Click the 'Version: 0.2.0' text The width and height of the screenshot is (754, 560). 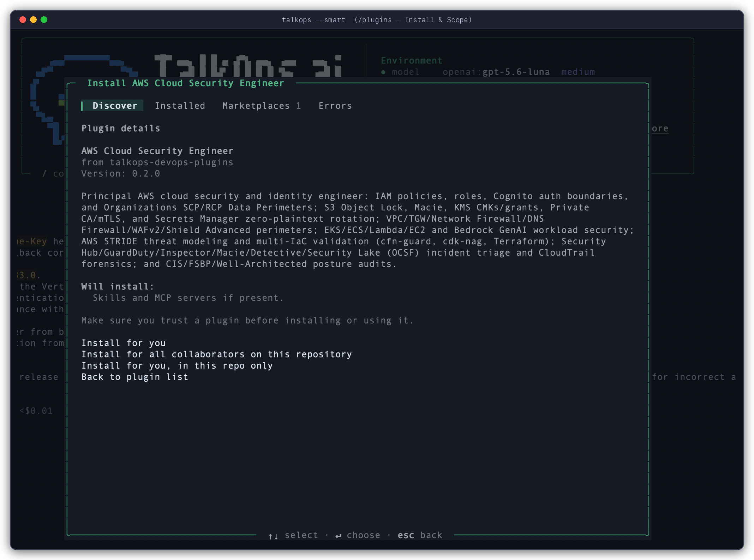121,173
